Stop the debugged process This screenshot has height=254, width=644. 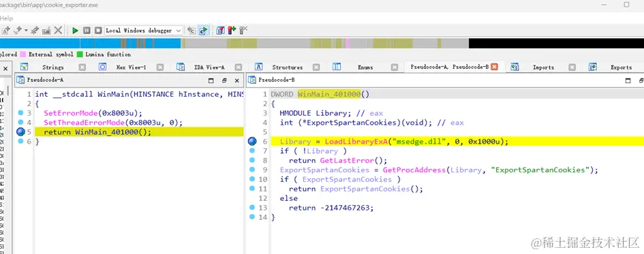coord(98,31)
